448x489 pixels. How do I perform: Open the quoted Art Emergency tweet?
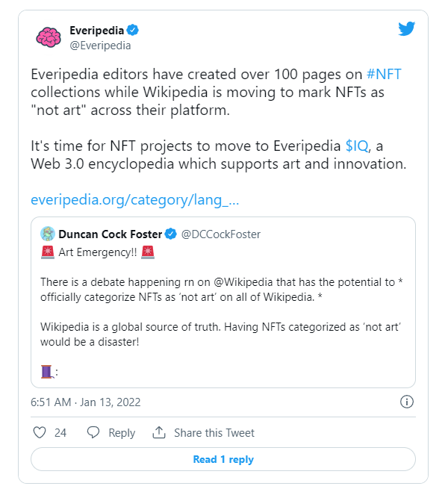(x=223, y=302)
